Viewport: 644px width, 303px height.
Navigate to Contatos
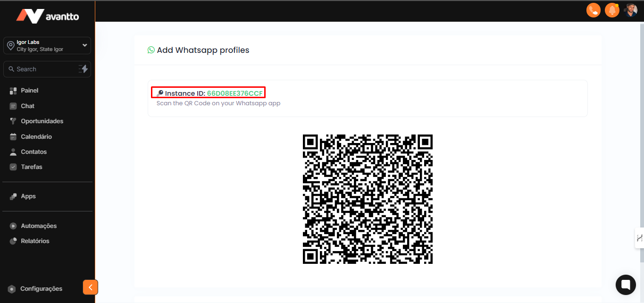[33, 152]
